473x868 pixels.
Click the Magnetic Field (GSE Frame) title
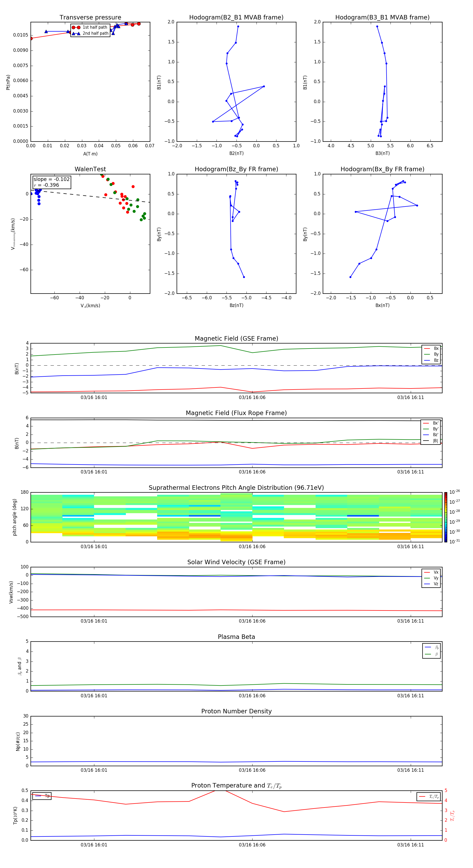(236, 339)
